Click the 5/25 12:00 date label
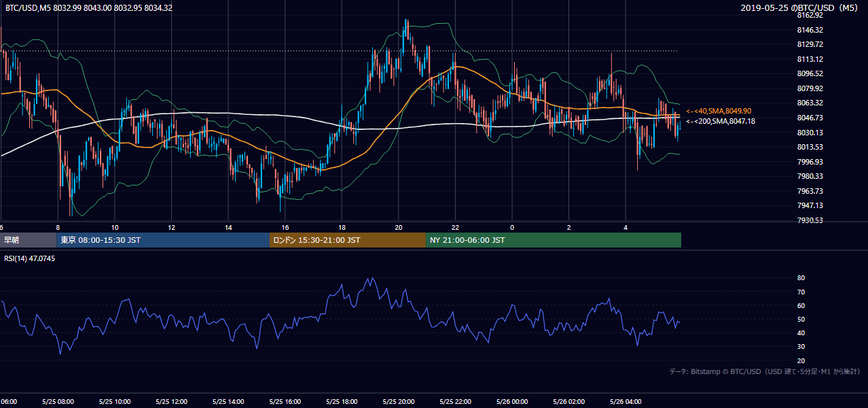Viewport: 868px width, 408px height. tap(171, 402)
